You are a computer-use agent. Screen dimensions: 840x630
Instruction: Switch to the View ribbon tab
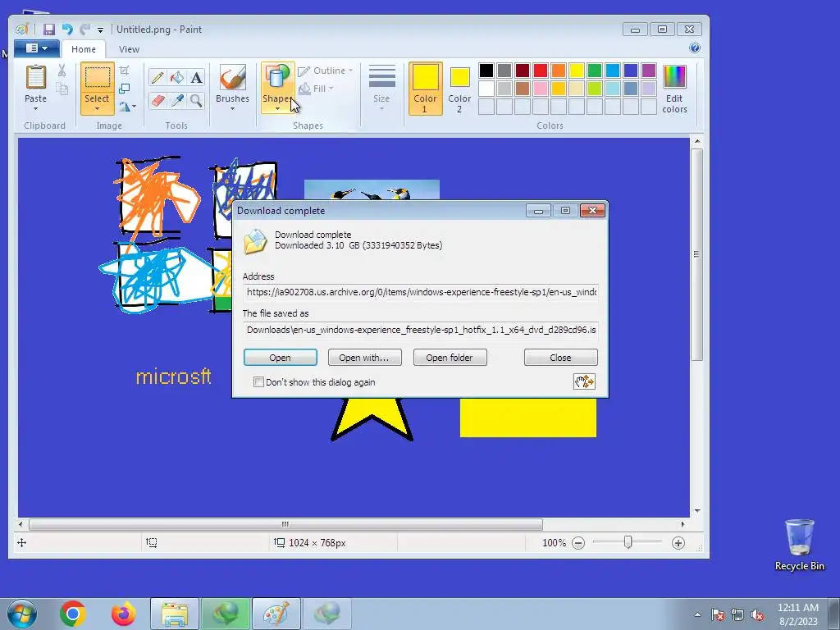coord(129,48)
